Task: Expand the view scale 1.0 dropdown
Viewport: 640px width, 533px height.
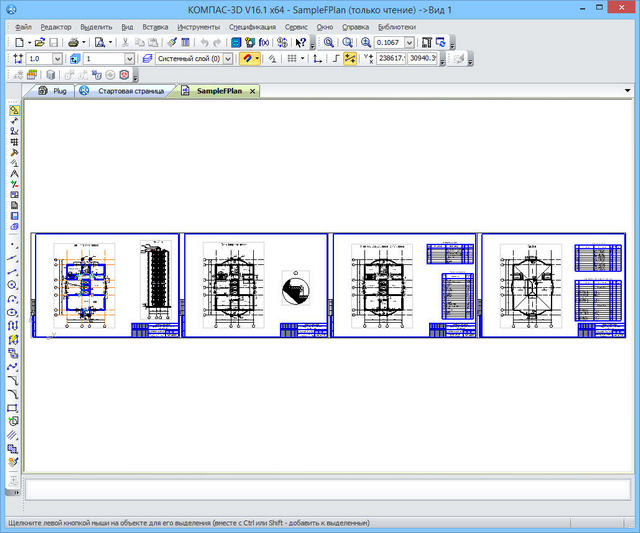Action: tap(57, 59)
